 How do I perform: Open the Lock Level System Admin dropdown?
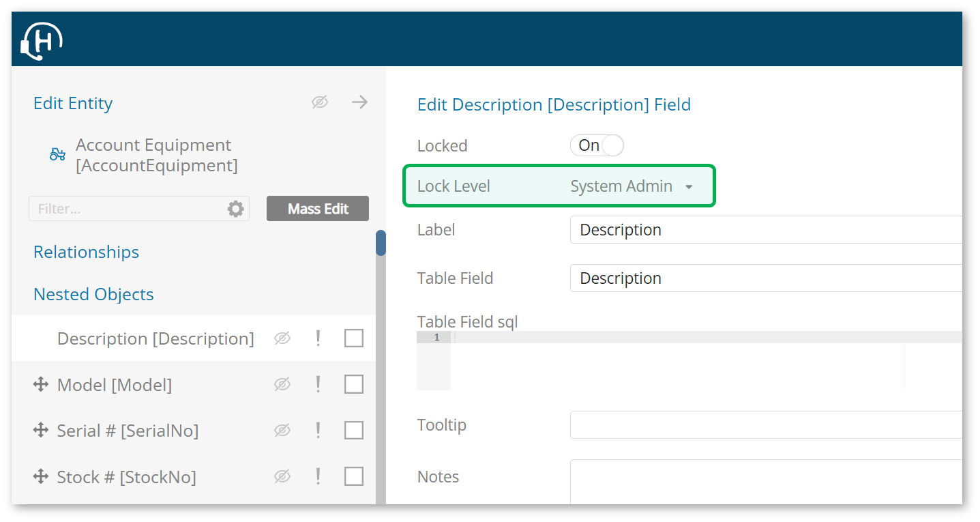pyautogui.click(x=632, y=186)
